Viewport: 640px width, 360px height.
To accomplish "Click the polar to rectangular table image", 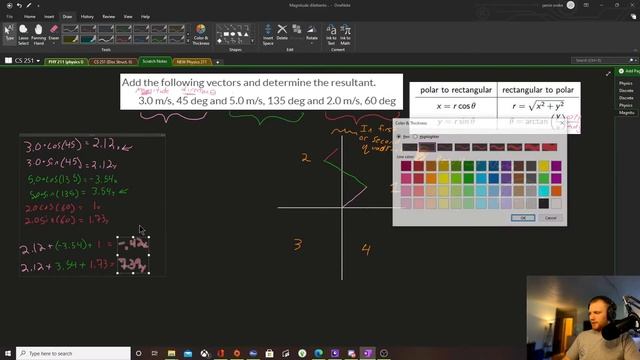I will pyautogui.click(x=495, y=107).
